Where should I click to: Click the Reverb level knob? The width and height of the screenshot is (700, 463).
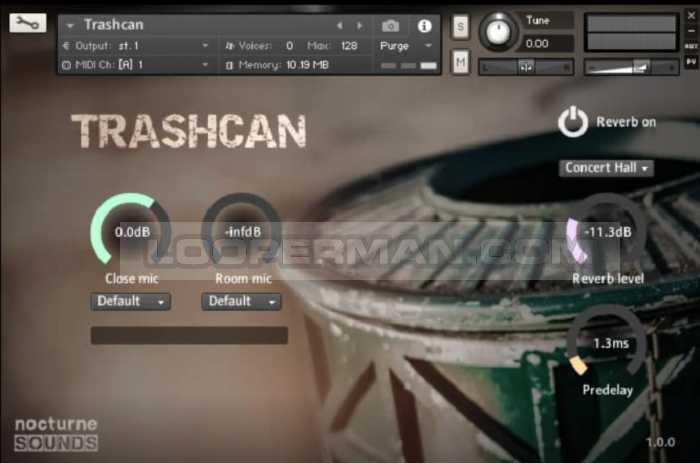pyautogui.click(x=607, y=232)
